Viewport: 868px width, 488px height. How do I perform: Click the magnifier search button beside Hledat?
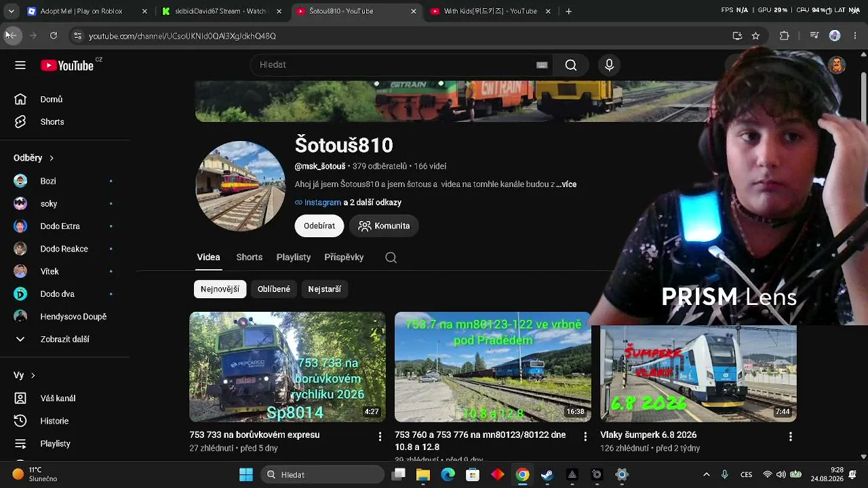pos(571,65)
